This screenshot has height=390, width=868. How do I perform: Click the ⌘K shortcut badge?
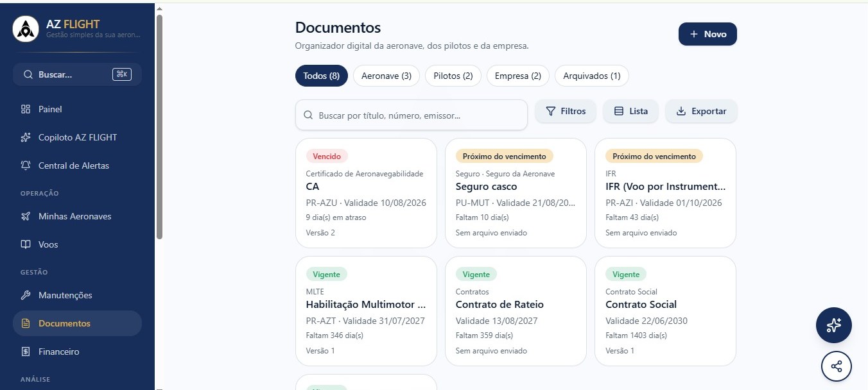pyautogui.click(x=121, y=74)
